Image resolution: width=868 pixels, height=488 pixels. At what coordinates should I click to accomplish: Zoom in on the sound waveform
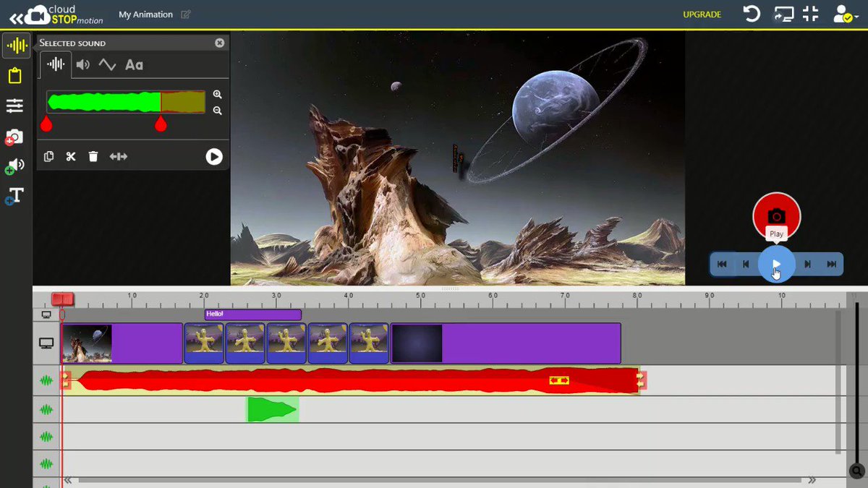pyautogui.click(x=217, y=95)
